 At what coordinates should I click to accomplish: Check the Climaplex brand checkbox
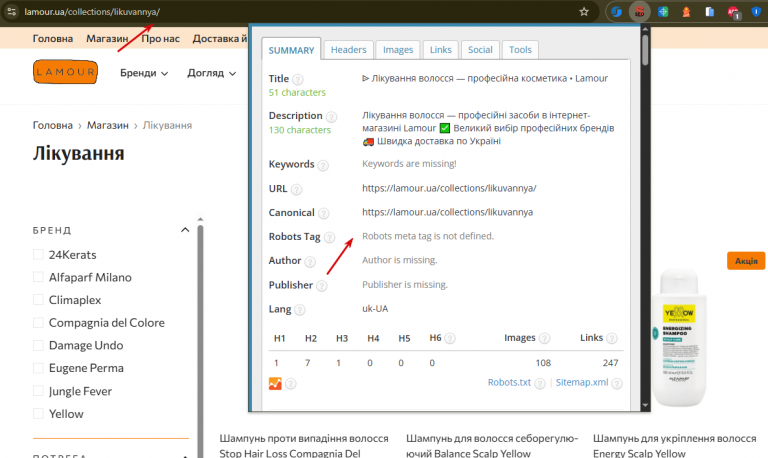click(38, 299)
